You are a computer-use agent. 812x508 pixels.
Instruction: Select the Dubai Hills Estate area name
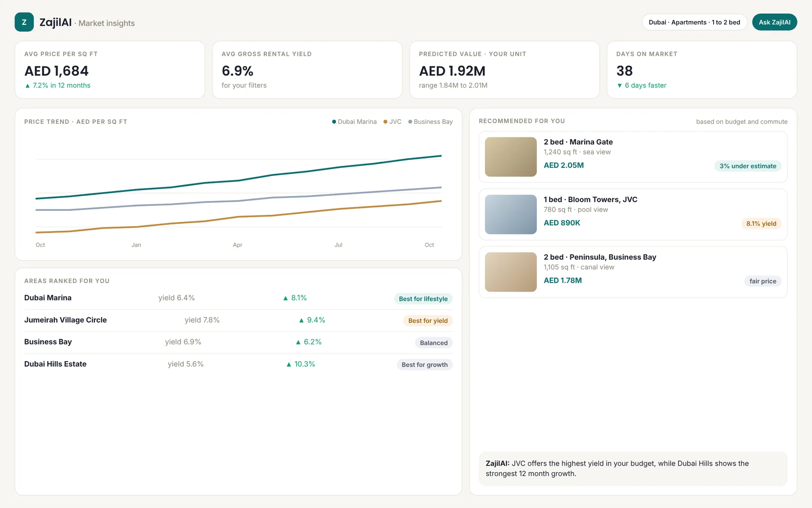click(55, 364)
